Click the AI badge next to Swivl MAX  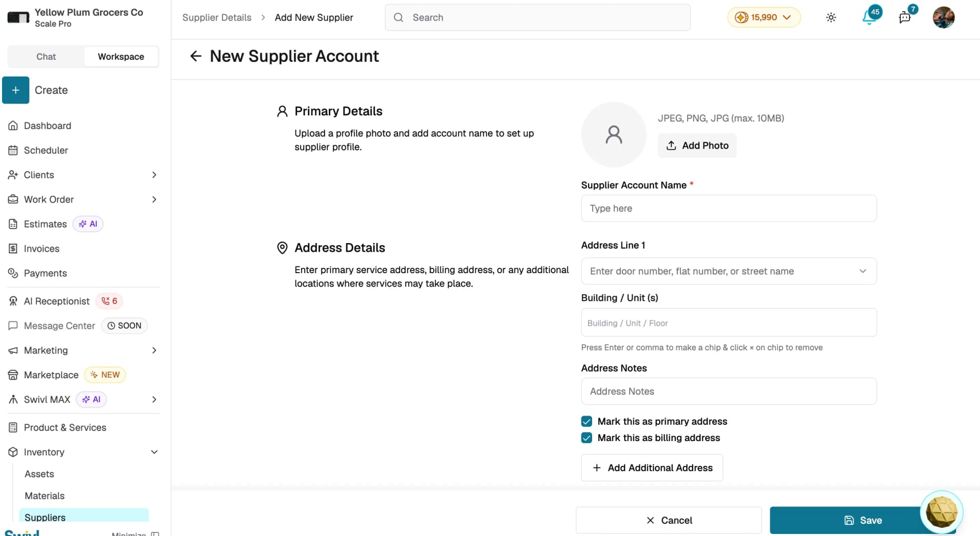pyautogui.click(x=91, y=399)
